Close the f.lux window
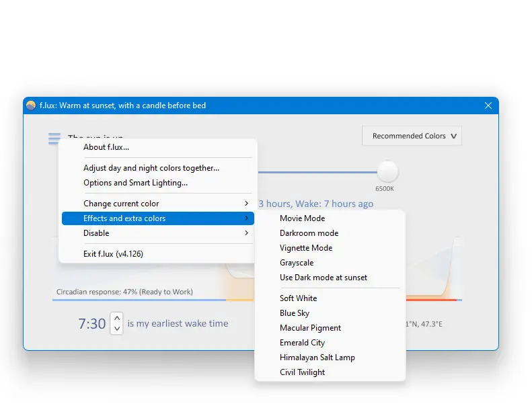 pyautogui.click(x=488, y=106)
